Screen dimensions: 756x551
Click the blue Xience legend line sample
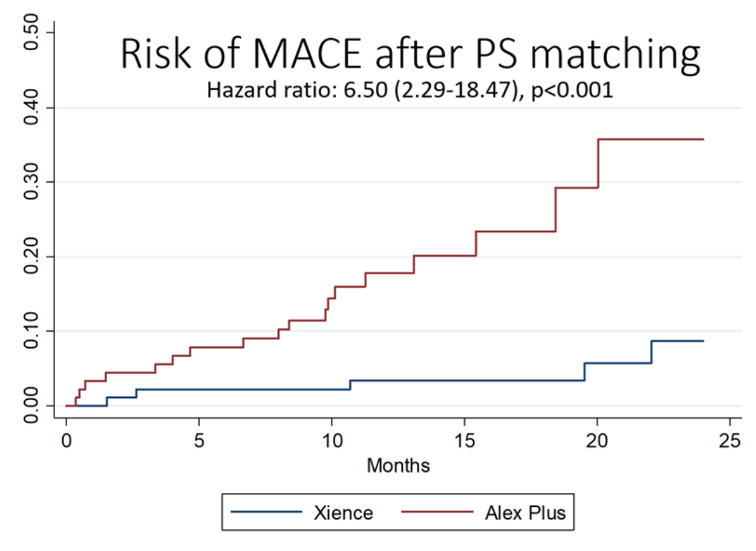click(265, 513)
